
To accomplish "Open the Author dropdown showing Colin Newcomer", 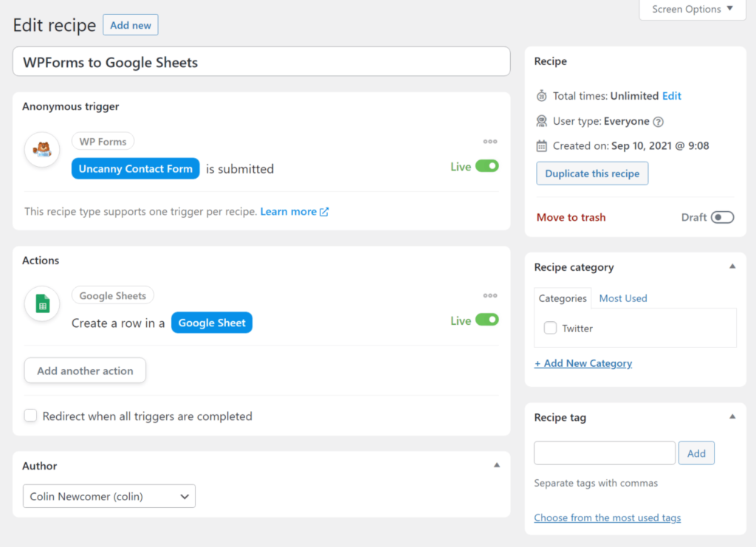I will point(109,496).
